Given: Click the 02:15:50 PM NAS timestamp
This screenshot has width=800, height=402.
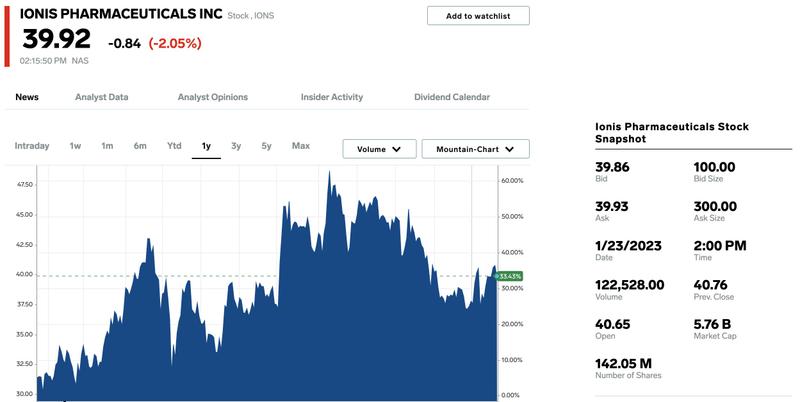Looking at the screenshot, I should [x=54, y=61].
